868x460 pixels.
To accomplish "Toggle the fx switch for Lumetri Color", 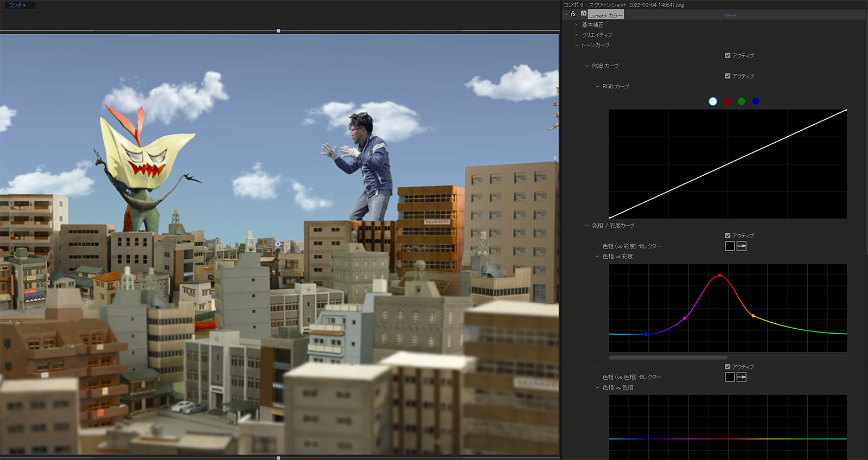I will point(573,15).
